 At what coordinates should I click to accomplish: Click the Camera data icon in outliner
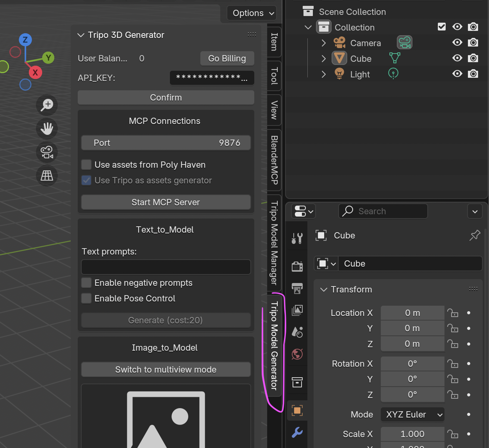[405, 43]
